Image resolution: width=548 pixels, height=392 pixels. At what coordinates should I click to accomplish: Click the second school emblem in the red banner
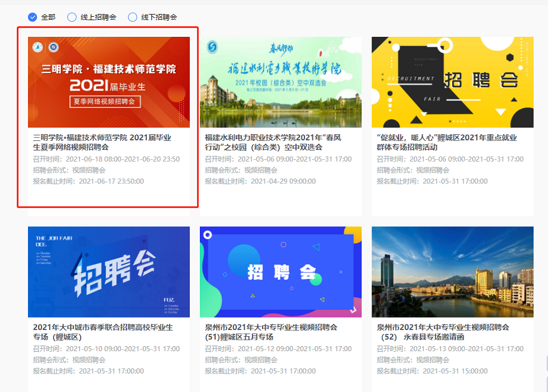click(53, 47)
